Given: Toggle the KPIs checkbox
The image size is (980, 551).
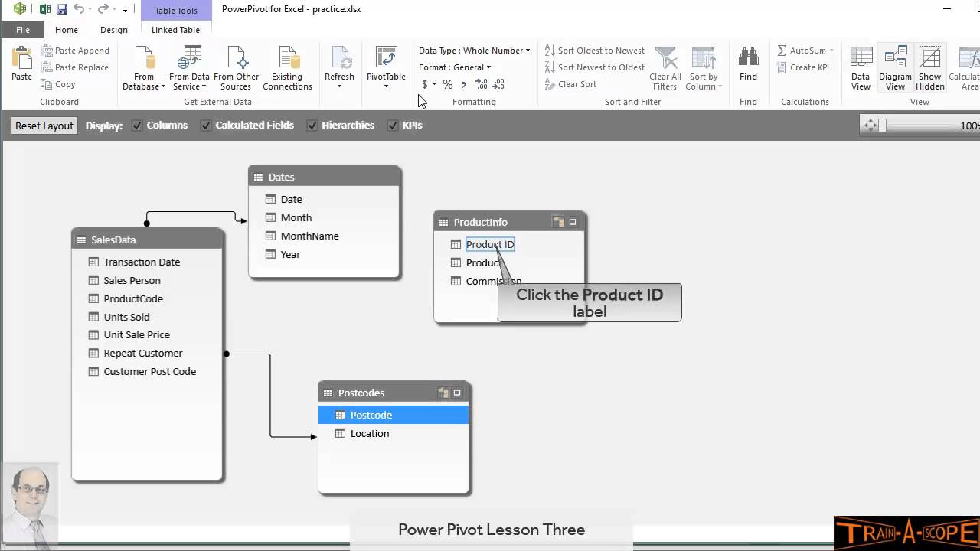Looking at the screenshot, I should point(392,126).
